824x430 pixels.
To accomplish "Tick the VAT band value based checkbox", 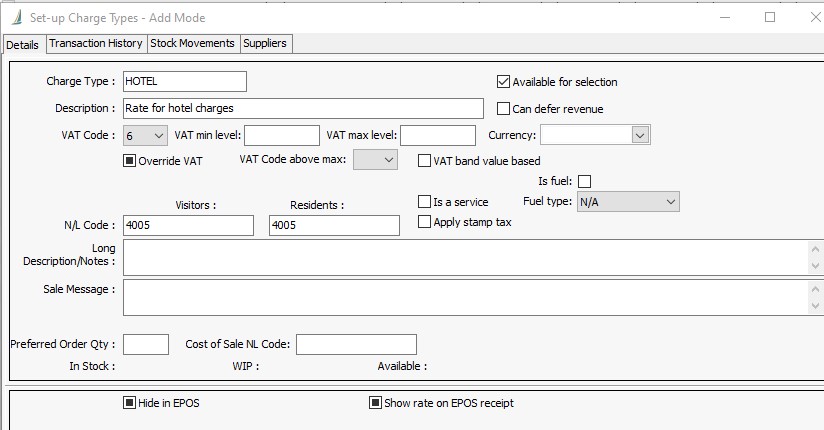I will click(x=425, y=161).
